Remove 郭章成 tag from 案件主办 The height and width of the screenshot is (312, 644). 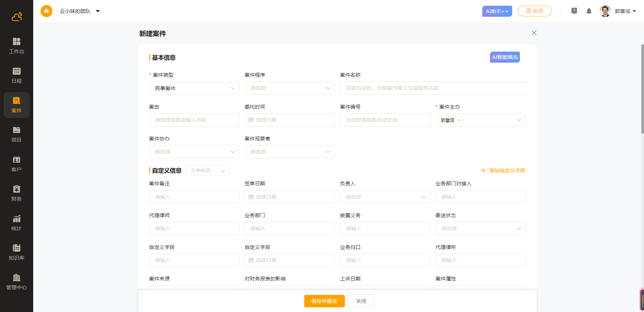459,120
